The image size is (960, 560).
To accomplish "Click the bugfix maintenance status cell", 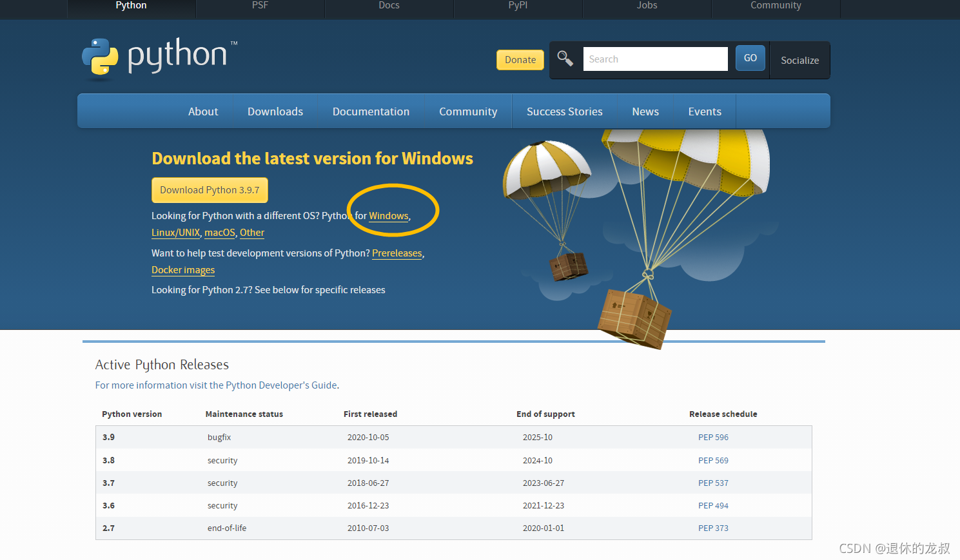I will (219, 438).
